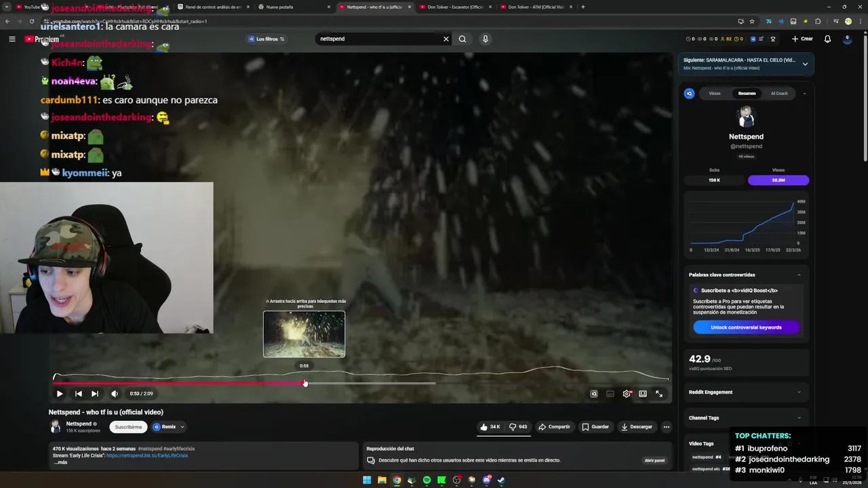Viewport: 868px width, 488px height.
Task: Open Spotify from the taskbar
Action: 427,480
